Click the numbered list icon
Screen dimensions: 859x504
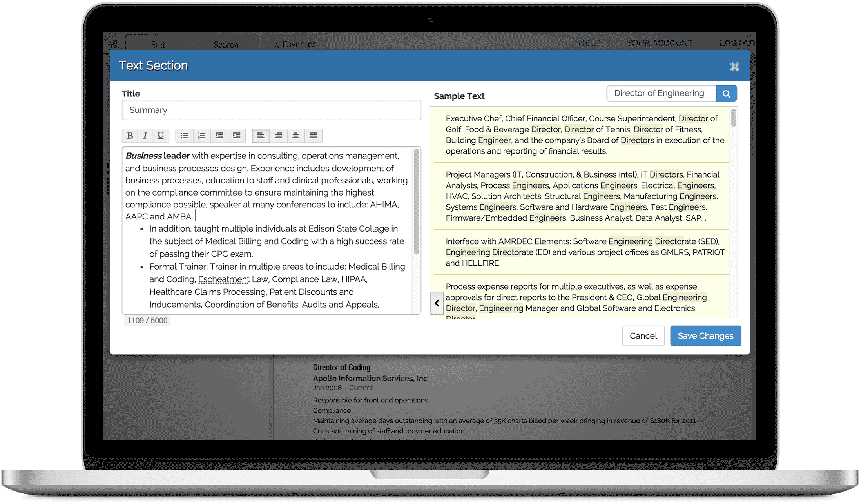(202, 135)
